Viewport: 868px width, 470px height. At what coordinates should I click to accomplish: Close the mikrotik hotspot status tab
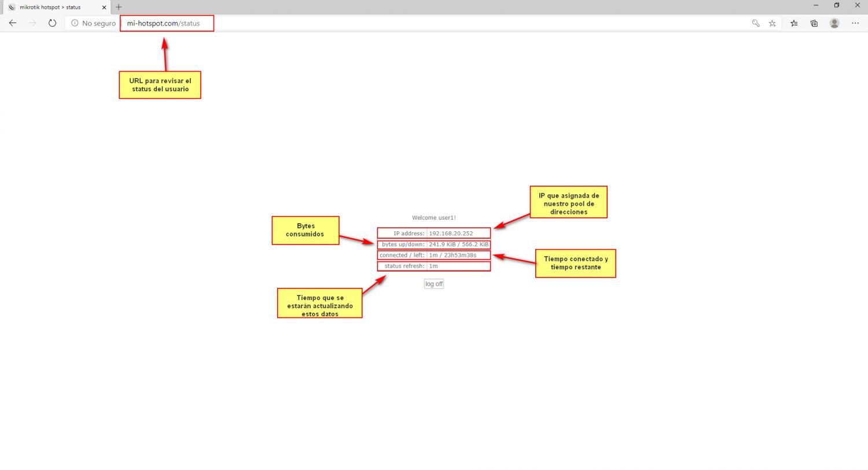[104, 8]
